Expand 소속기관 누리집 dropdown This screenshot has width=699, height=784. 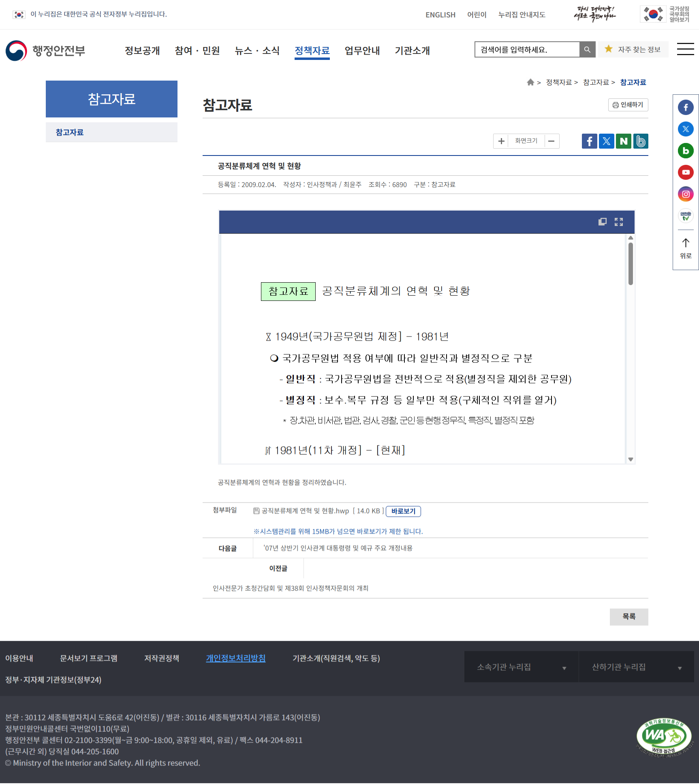pos(521,667)
